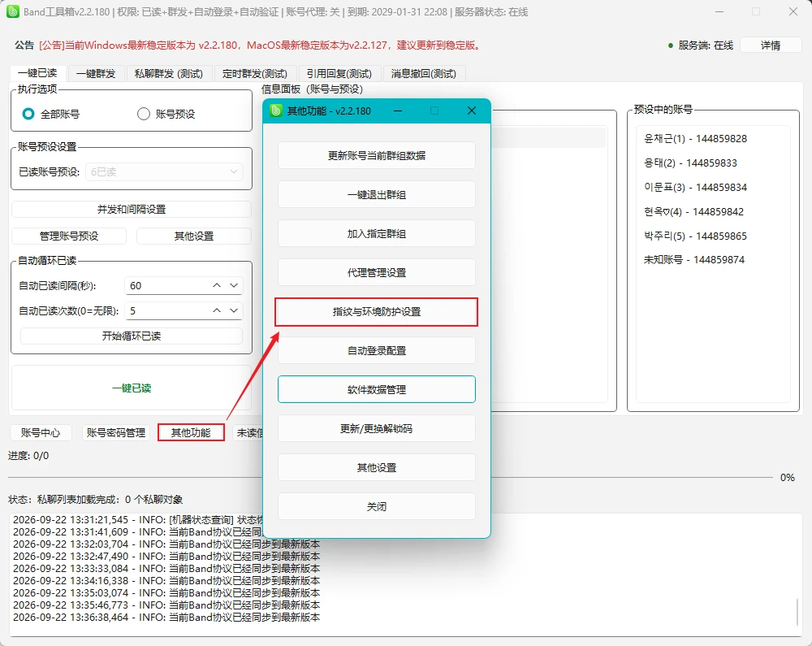Close the 其他功能 dialog window
This screenshot has height=646, width=812.
click(x=471, y=111)
